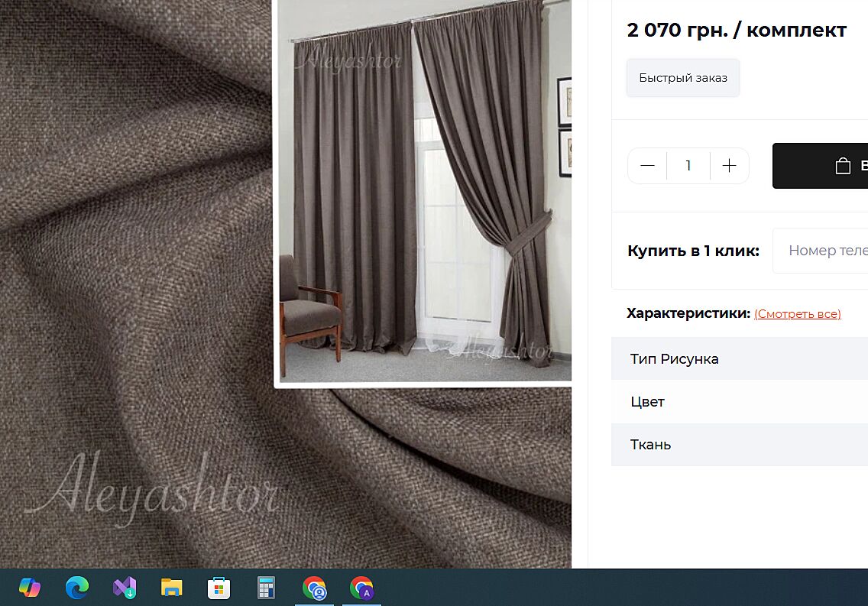This screenshot has width=868, height=606.
Task: Click the shopping bag add-to-cart button
Action: coord(820,166)
